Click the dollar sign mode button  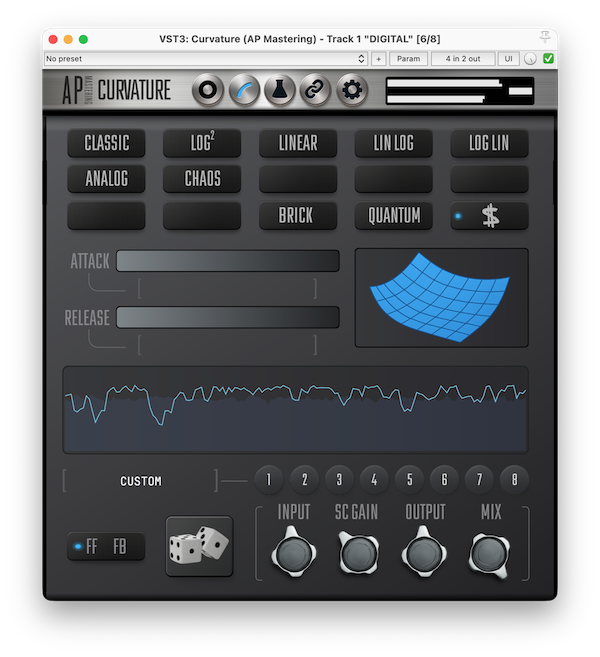point(489,216)
